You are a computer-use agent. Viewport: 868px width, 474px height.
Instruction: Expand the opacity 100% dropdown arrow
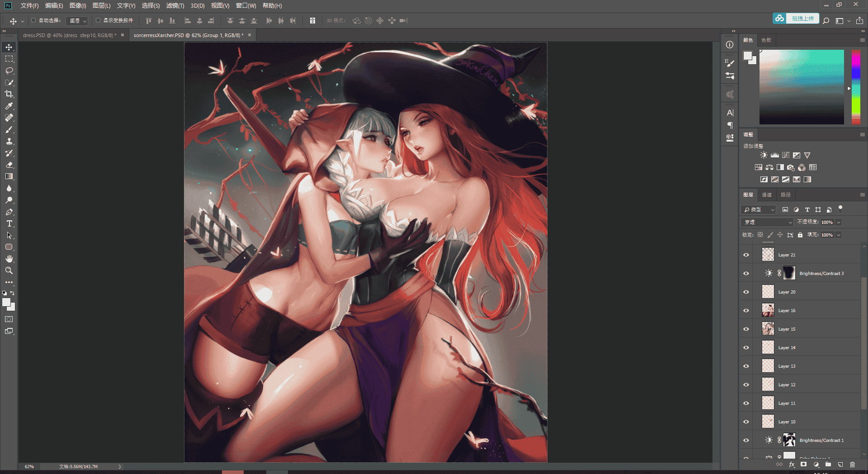click(839, 222)
